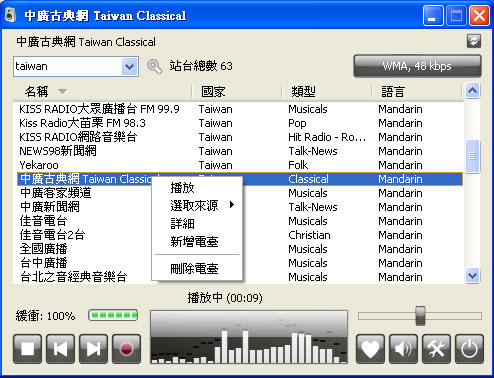Sort by the 國家 column header
Image resolution: width=494 pixels, height=378 pixels.
coord(237,91)
